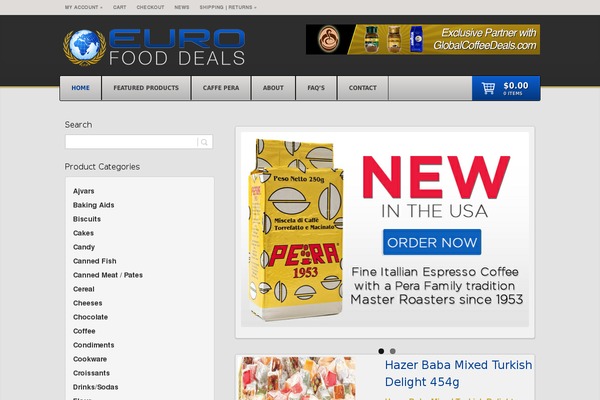Open the Canned Fish category
Viewport: 600px width, 400px height.
point(95,261)
